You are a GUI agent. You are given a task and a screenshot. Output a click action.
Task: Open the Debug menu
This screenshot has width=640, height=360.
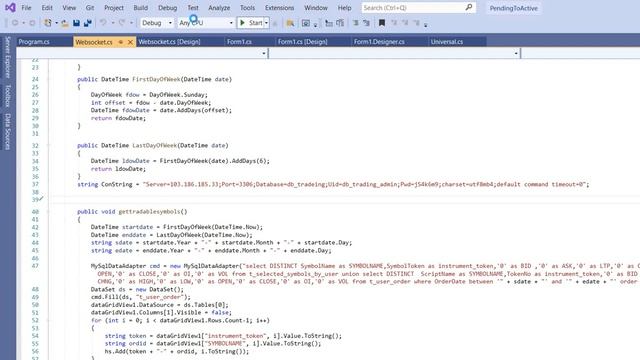click(x=167, y=8)
